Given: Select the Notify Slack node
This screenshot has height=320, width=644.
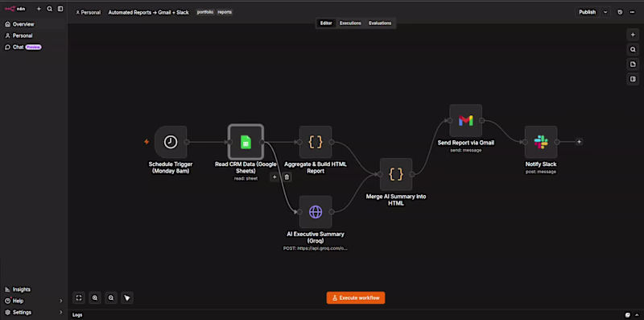Looking at the screenshot, I should (541, 142).
